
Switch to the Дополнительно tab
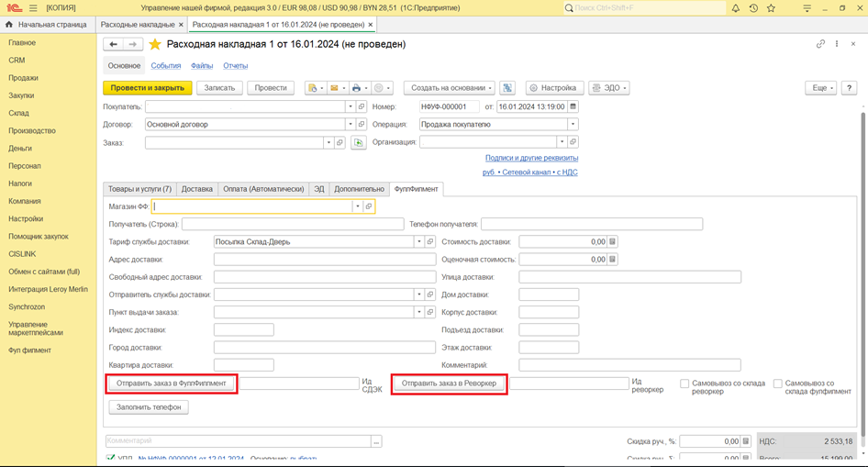pyautogui.click(x=359, y=189)
